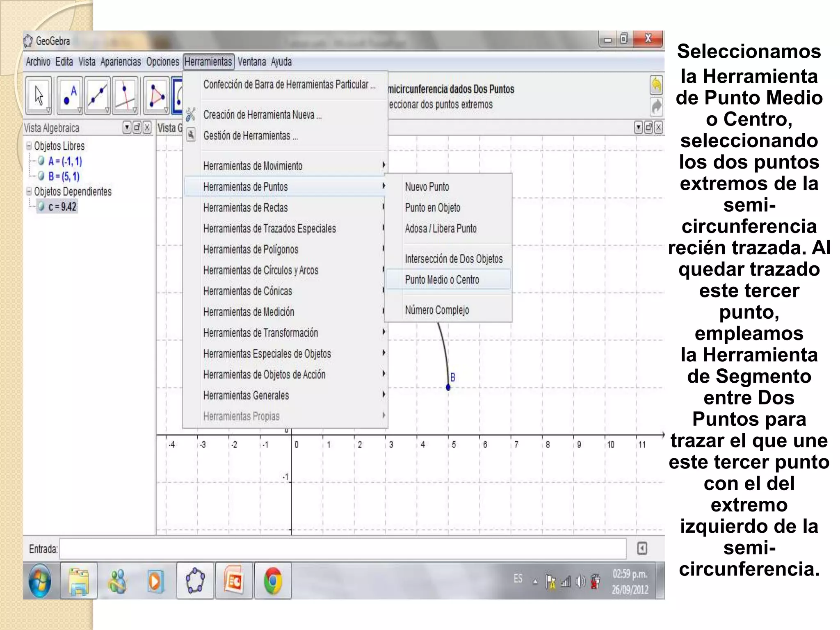Click in the Entrada input field
Viewport: 840px width, 630px height.
point(342,549)
